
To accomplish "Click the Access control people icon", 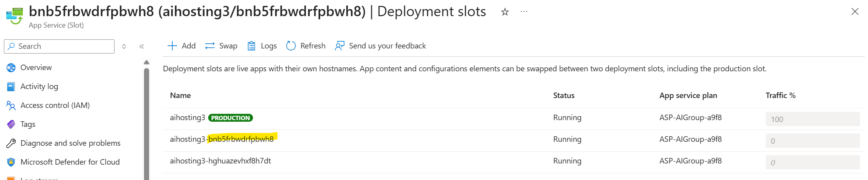I will 11,106.
